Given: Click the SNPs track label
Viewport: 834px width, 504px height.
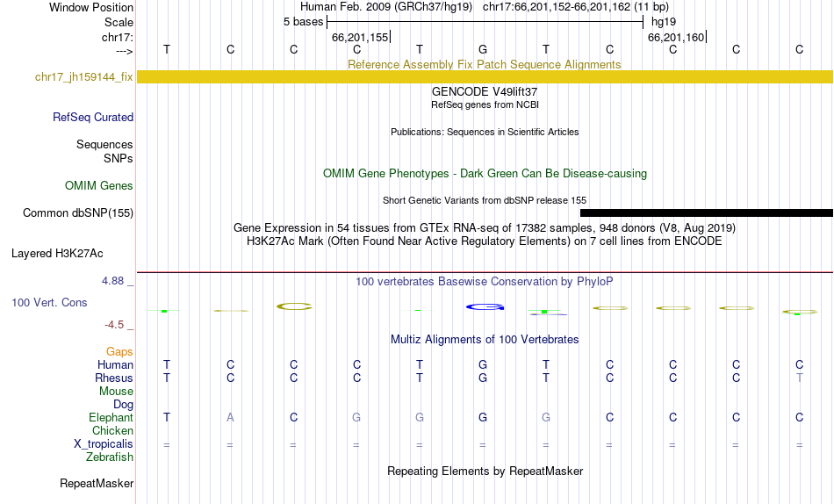Looking at the screenshot, I should tap(119, 159).
